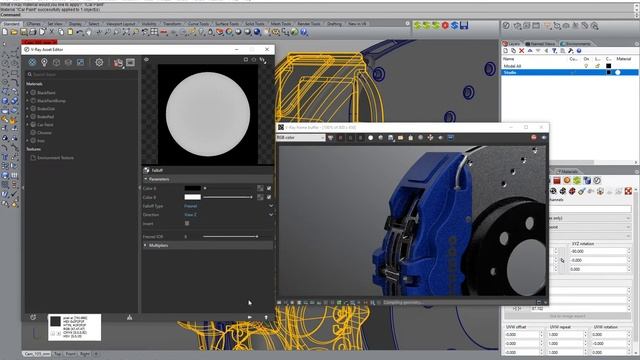Switch to Standard toolbar tab
The width and height of the screenshot is (640, 360).
[11, 24]
